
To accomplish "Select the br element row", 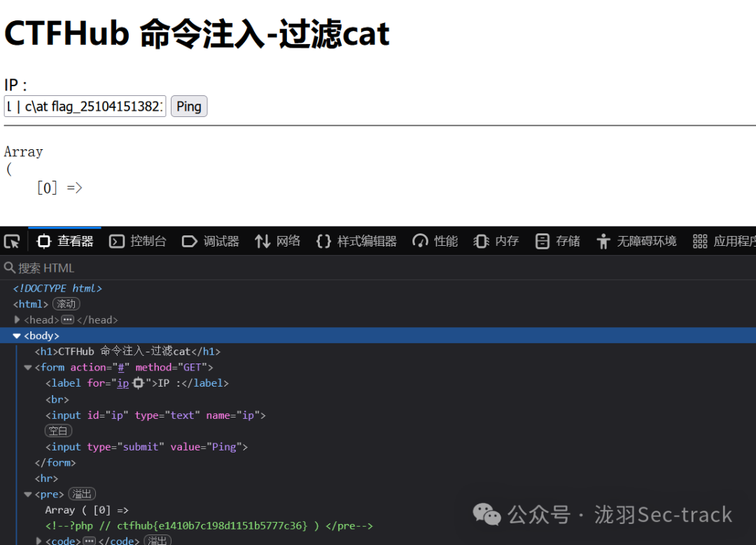I will pyautogui.click(x=57, y=399).
